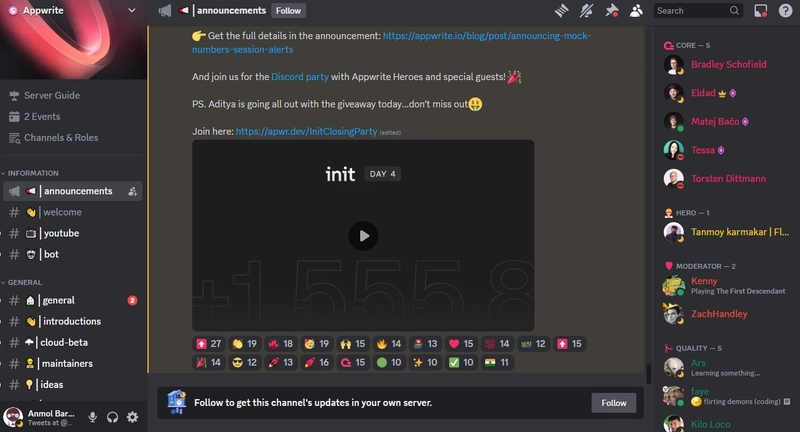The image size is (800, 432).
Task: Open the Discord party link
Action: 300,77
